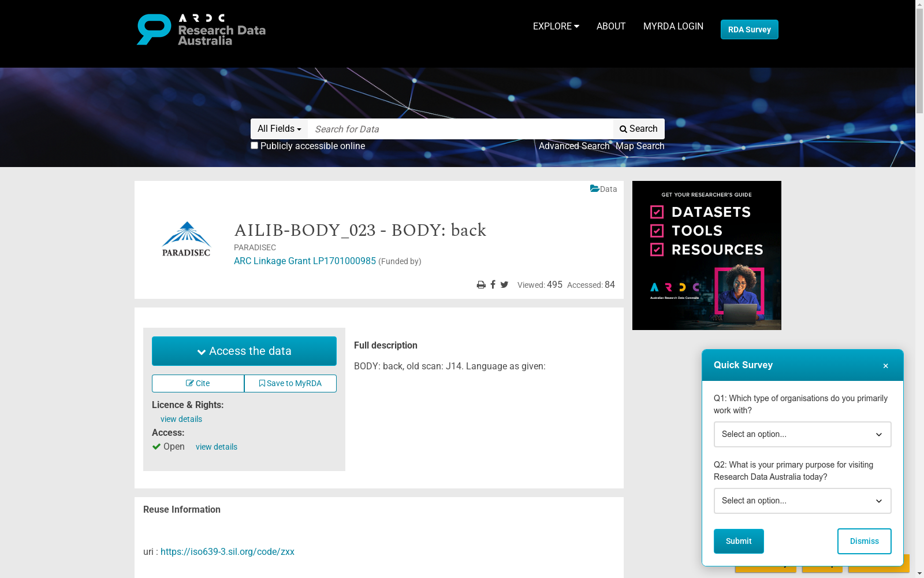Save record to MyRDA
The width and height of the screenshot is (924, 578).
[x=290, y=383]
